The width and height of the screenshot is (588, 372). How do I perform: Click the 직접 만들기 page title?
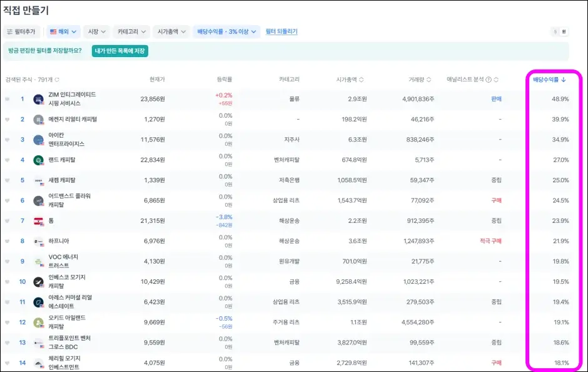pyautogui.click(x=26, y=11)
